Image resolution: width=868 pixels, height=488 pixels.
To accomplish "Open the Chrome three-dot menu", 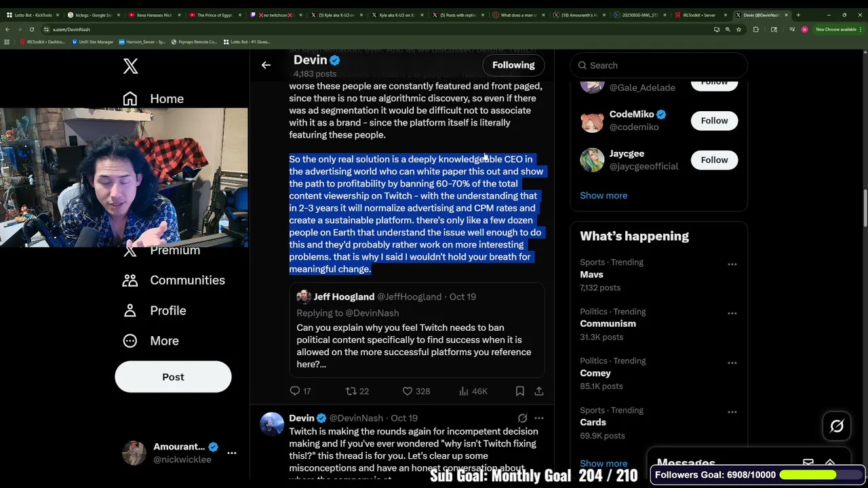I will (x=862, y=29).
